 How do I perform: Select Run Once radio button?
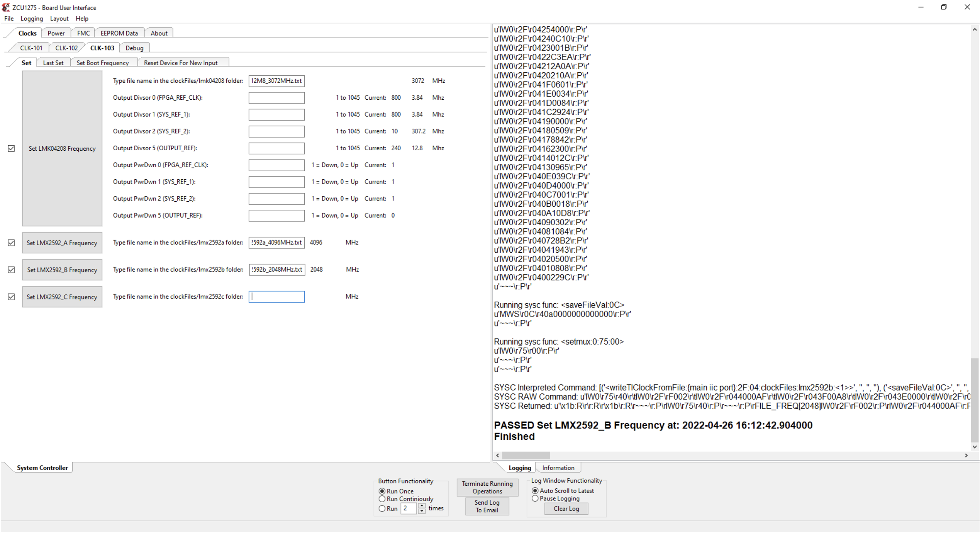click(382, 489)
